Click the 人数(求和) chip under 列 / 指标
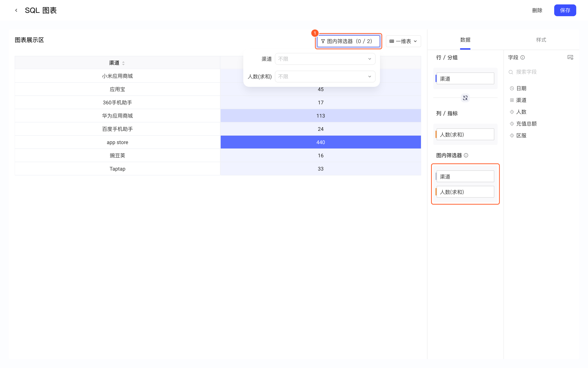Screen dimensions: 588x368 click(465, 134)
